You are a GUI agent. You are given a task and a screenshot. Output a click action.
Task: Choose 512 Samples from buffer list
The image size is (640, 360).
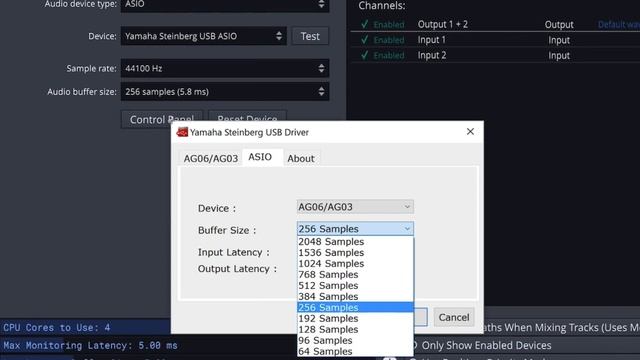point(355,286)
